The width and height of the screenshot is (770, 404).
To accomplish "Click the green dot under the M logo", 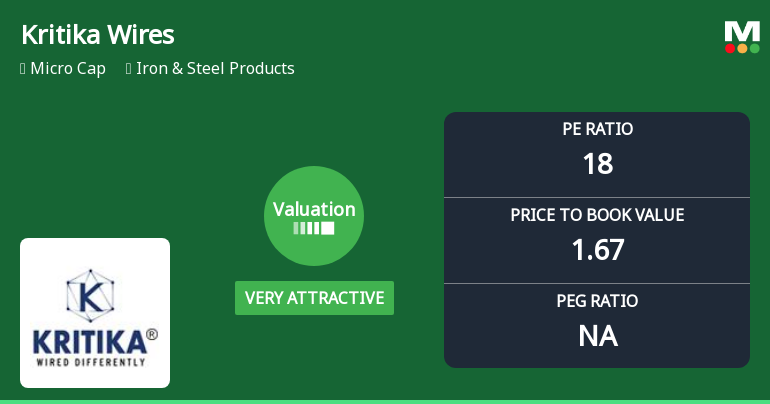I will [754, 48].
